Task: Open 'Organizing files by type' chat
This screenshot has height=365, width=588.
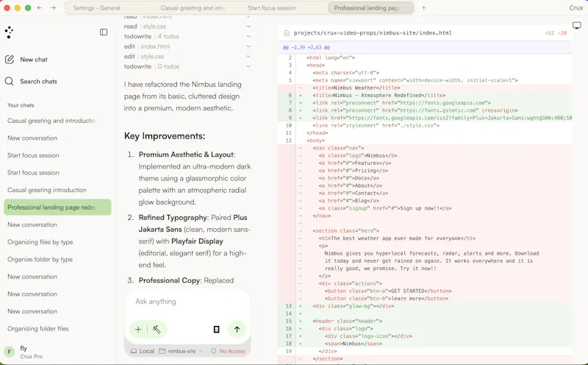Action: (57, 242)
